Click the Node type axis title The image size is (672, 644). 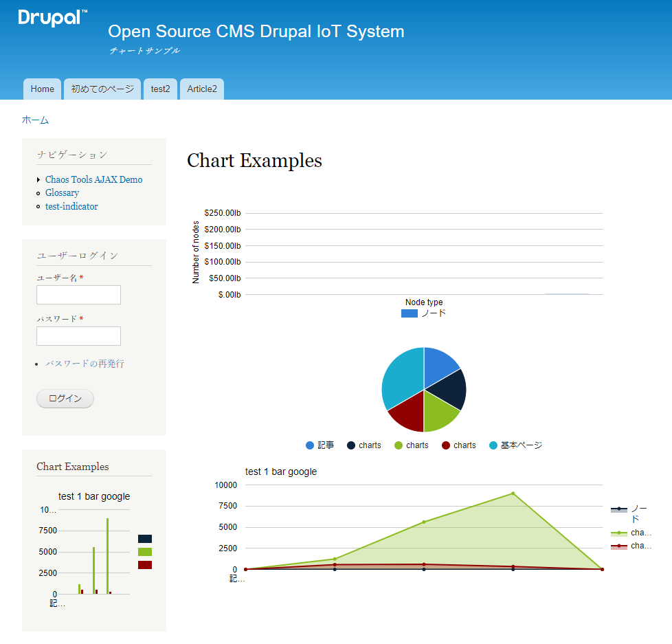pos(424,302)
